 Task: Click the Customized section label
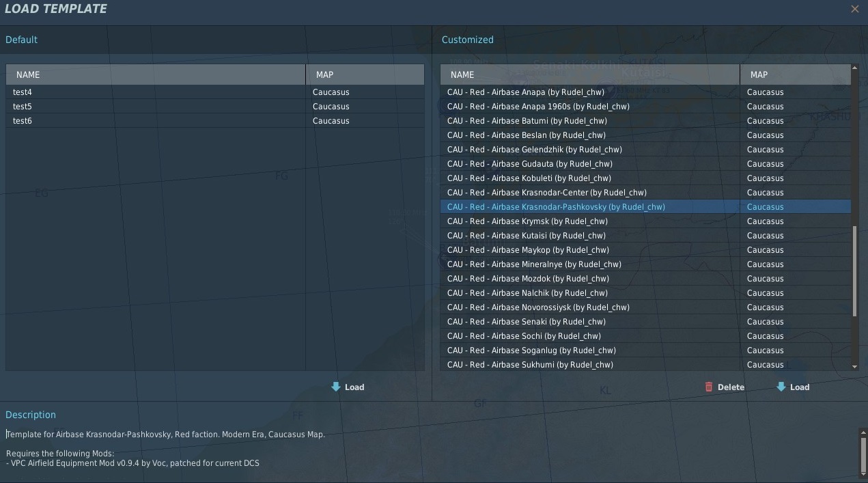[x=467, y=39]
